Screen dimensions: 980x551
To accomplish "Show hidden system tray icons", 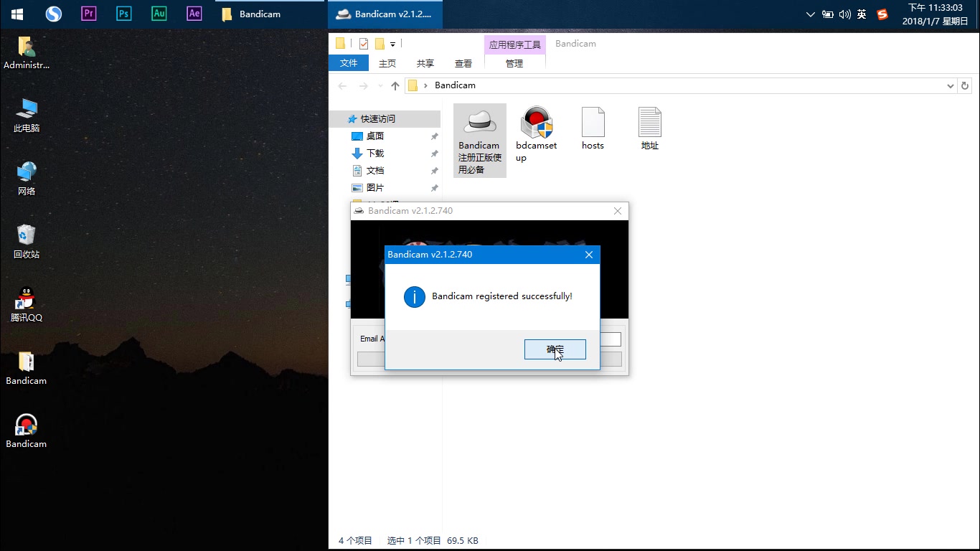I will click(x=811, y=14).
